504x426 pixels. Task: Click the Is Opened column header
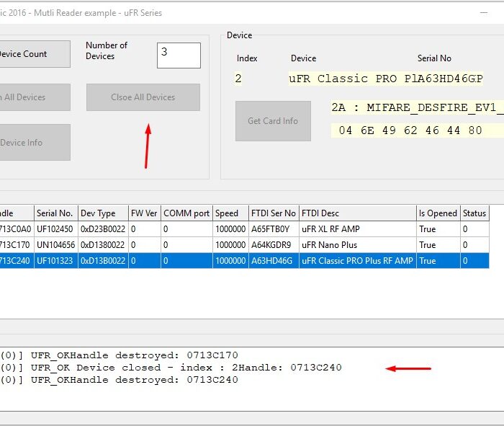(438, 213)
